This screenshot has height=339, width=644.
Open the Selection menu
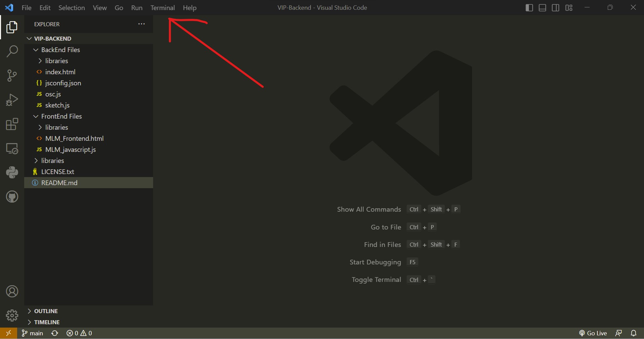point(72,8)
